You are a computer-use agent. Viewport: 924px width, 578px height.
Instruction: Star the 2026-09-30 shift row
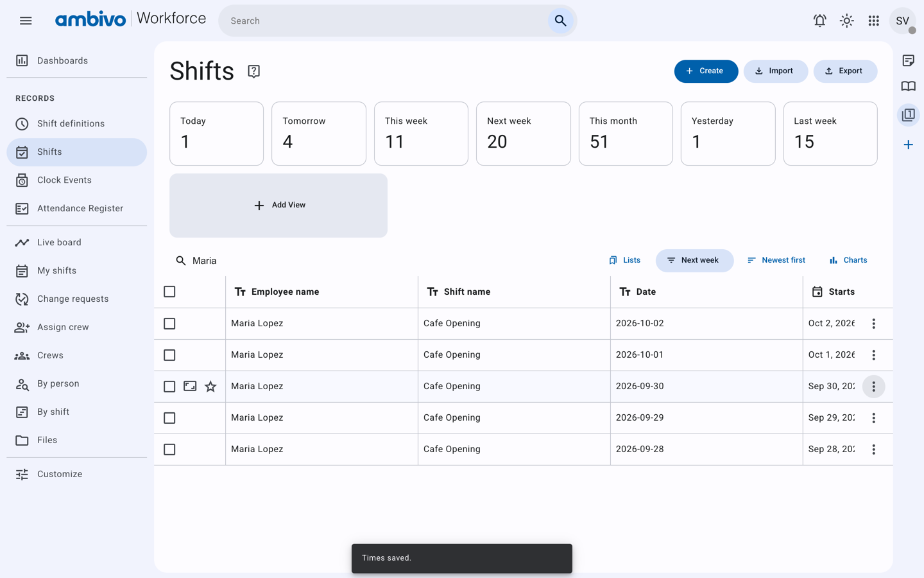pyautogui.click(x=210, y=387)
